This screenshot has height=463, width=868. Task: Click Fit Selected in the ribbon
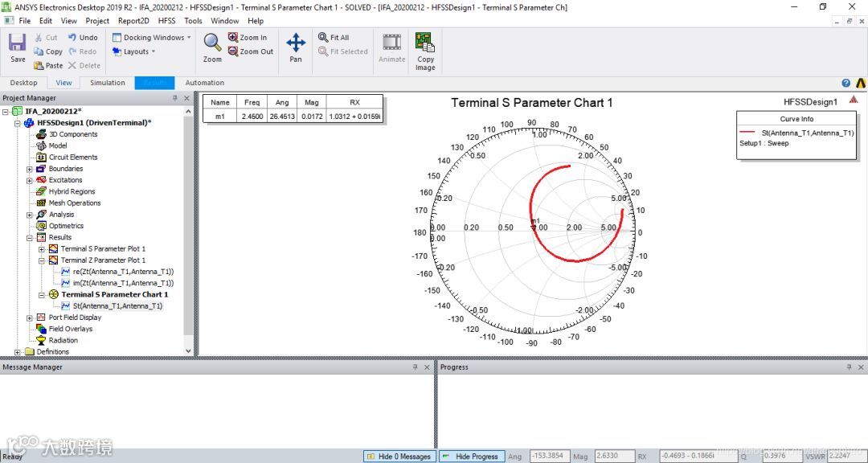pyautogui.click(x=342, y=51)
